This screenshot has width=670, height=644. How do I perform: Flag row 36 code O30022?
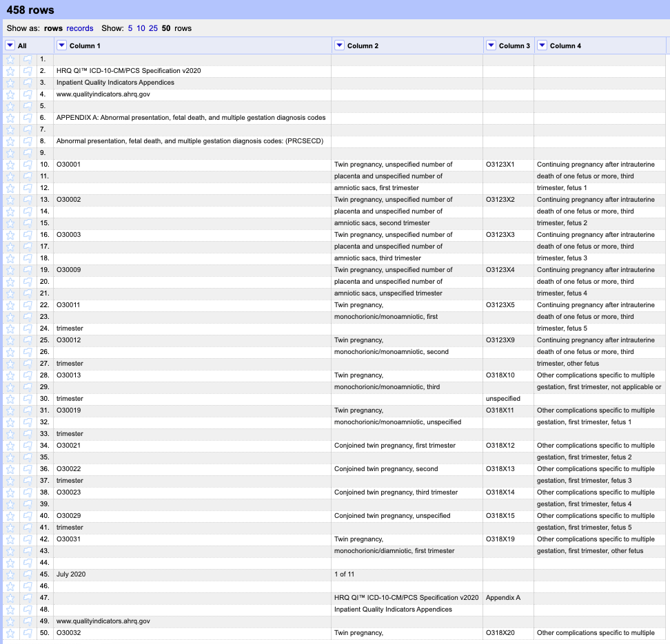click(x=28, y=469)
